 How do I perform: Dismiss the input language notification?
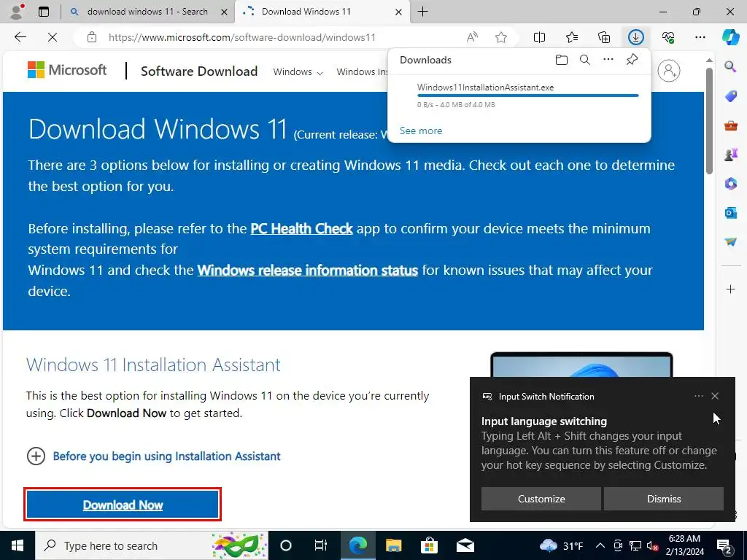tap(664, 499)
